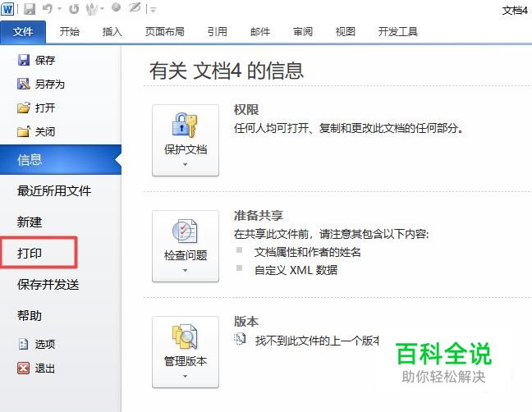Switch to the 开发工具 ribbon tab
This screenshot has height=412, width=532.
coord(397,32)
